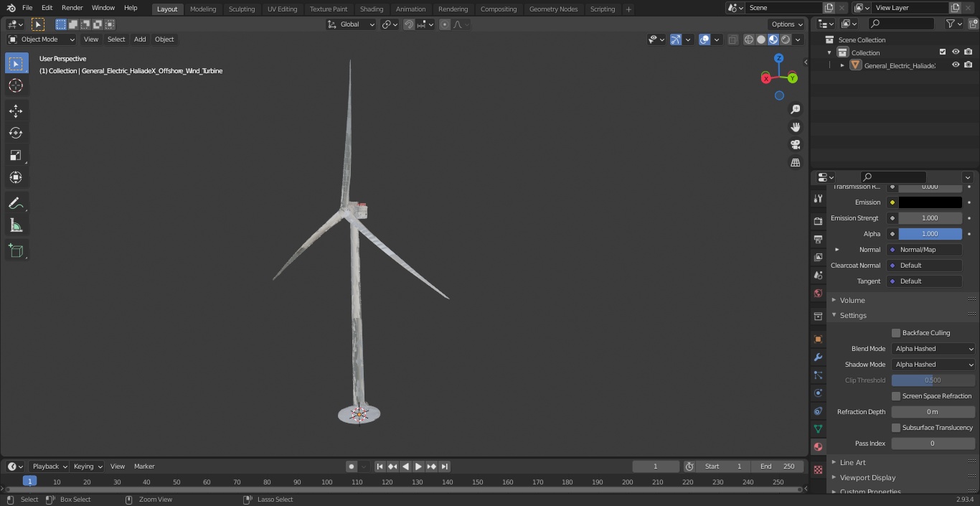
Task: Play the animation forward
Action: point(418,467)
